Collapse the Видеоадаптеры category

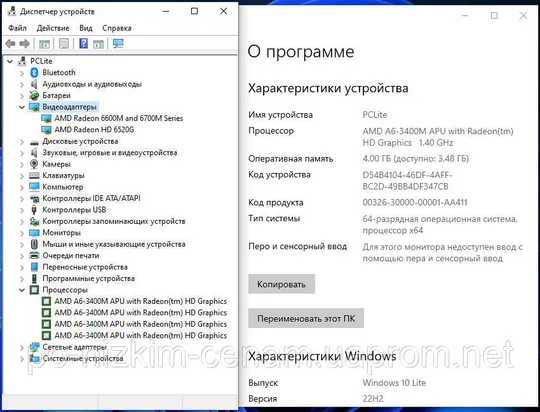[22, 107]
